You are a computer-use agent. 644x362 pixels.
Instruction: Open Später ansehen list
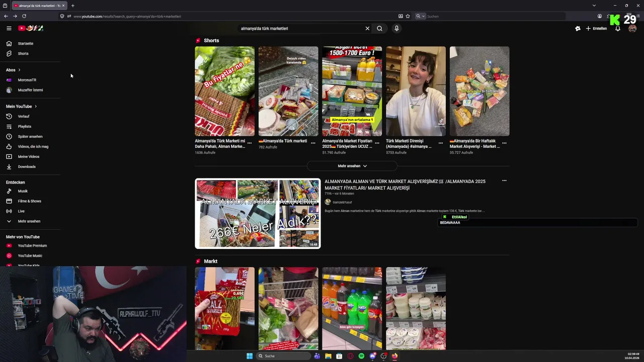pos(30,137)
